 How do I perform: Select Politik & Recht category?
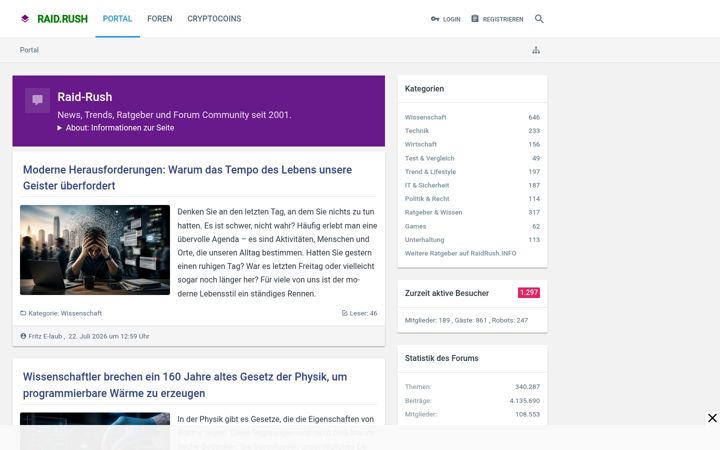click(x=427, y=199)
